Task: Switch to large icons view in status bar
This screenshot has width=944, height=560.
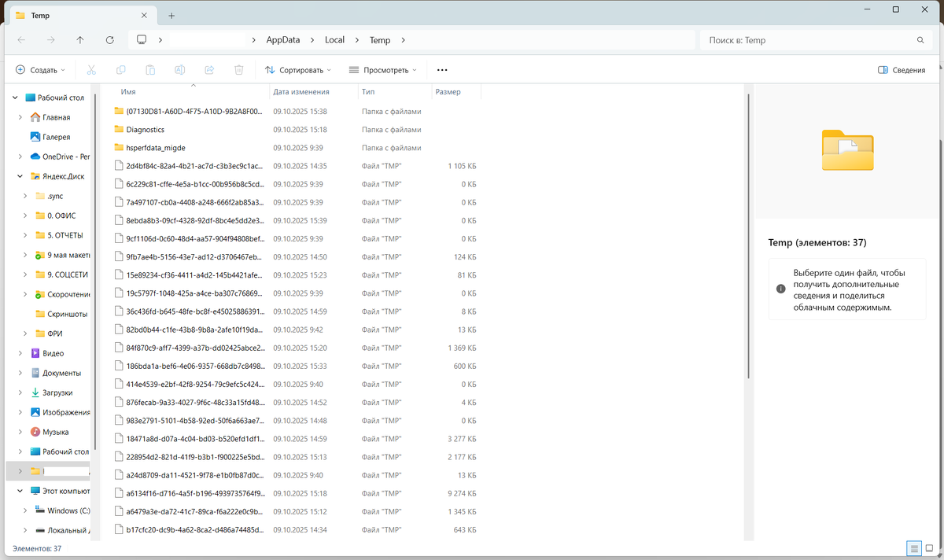Action: (x=931, y=548)
